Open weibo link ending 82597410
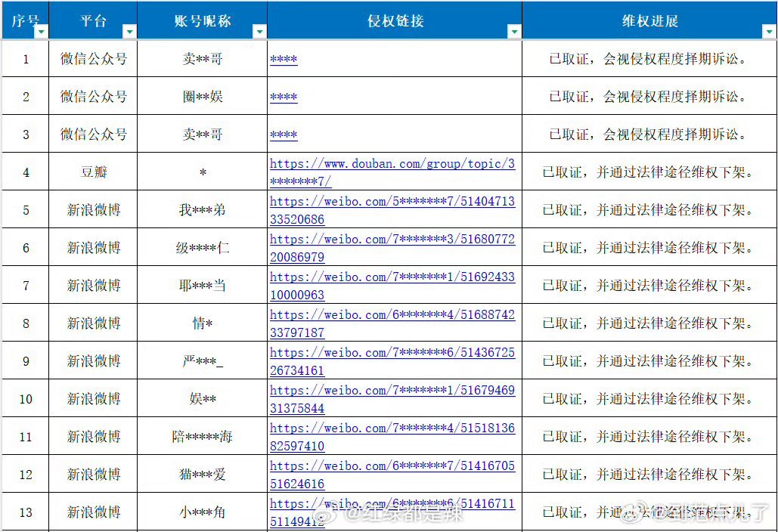The height and width of the screenshot is (532, 778). point(392,437)
